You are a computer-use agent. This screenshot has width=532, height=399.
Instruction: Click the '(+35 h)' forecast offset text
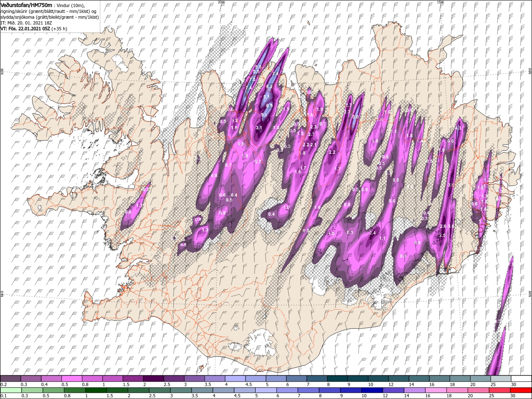tap(59, 29)
